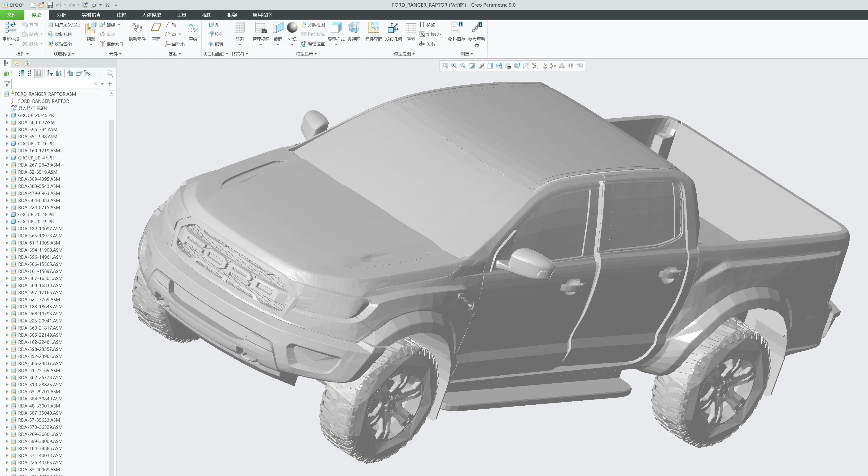Select the Sketch (草绘) tool

pos(193,28)
